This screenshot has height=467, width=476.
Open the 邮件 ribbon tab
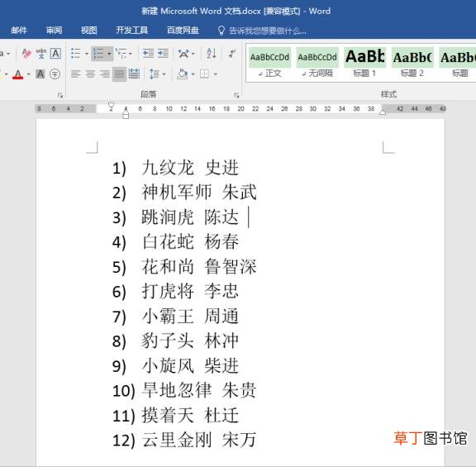(19, 30)
